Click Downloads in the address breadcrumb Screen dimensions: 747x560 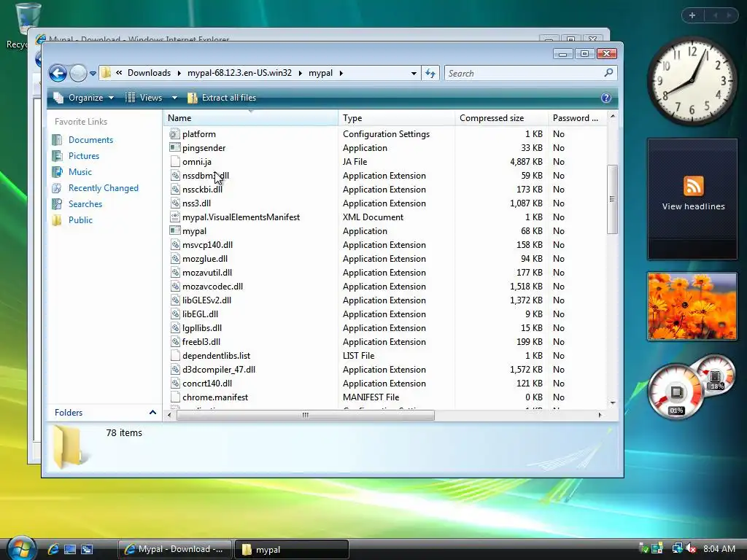pyautogui.click(x=149, y=73)
